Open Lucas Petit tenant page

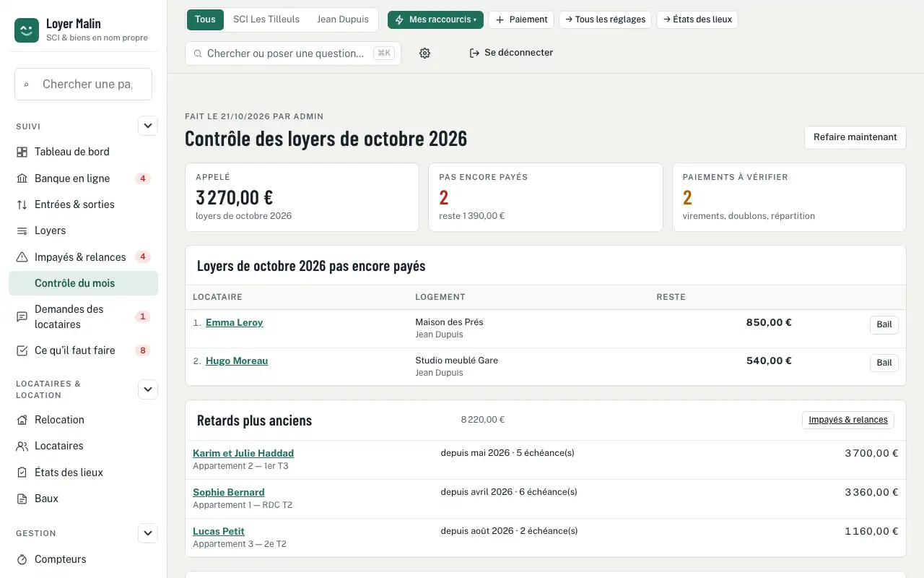[219, 532]
